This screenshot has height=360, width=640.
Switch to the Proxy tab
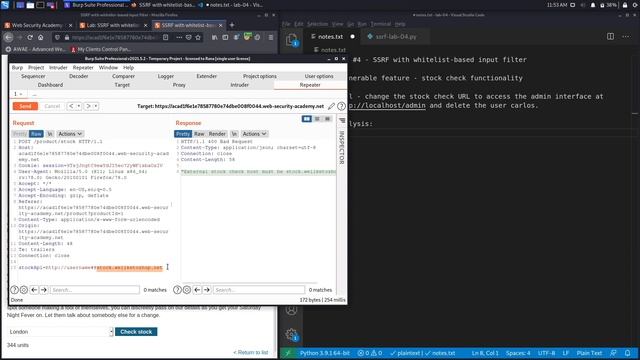179,85
